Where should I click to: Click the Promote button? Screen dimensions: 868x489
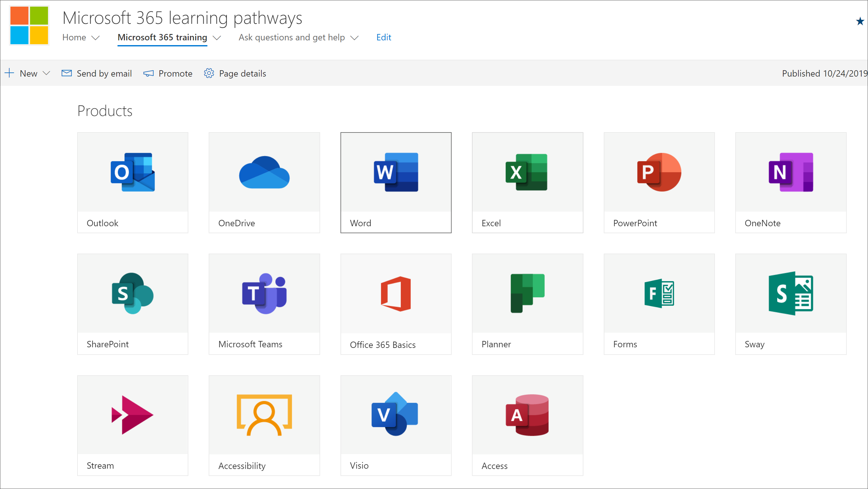click(168, 73)
